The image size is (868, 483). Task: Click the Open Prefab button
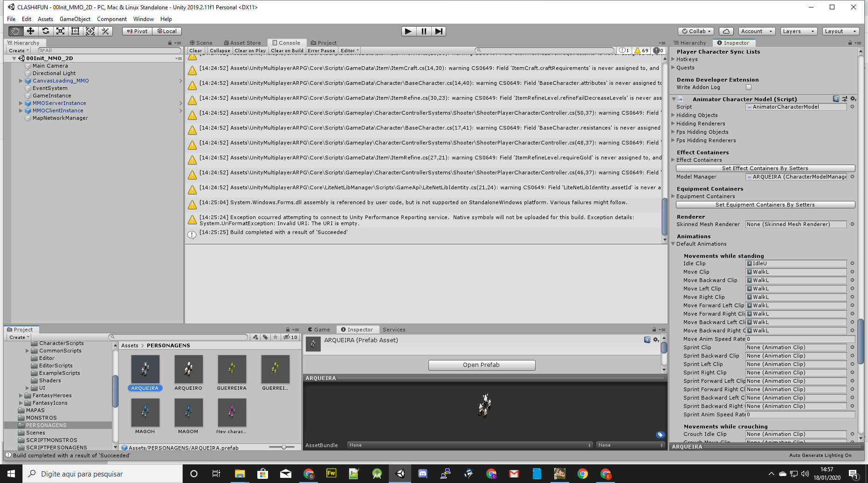[x=482, y=365]
